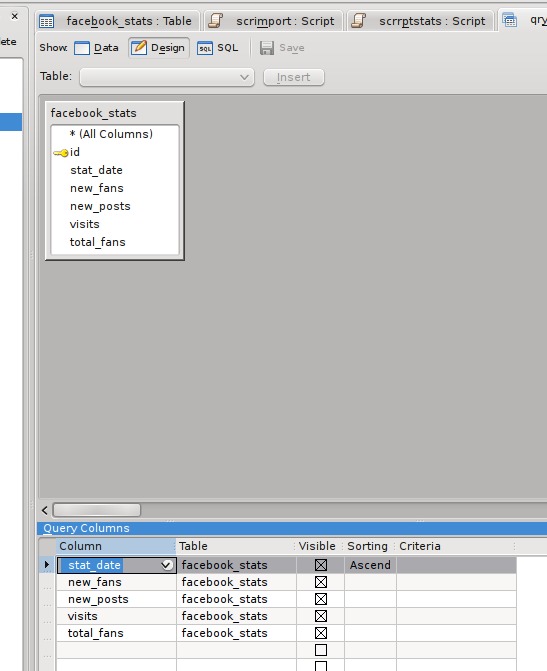The height and width of the screenshot is (671, 547).
Task: Click the Criteria cell for stat_date
Action: click(x=456, y=565)
